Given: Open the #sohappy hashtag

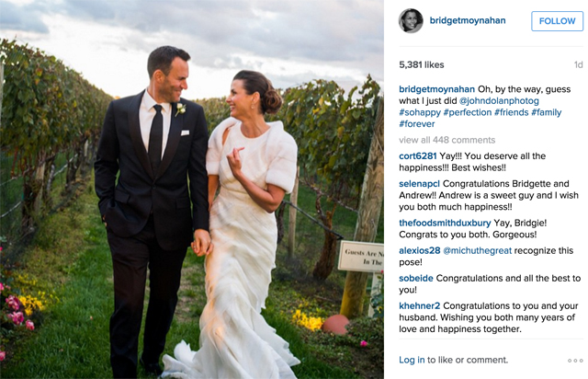Looking at the screenshot, I should [419, 112].
